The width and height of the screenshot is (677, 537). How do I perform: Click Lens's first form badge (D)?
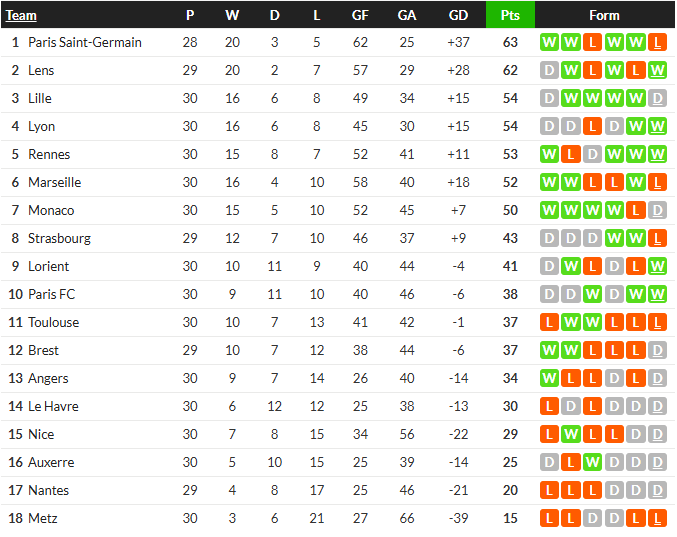click(549, 70)
